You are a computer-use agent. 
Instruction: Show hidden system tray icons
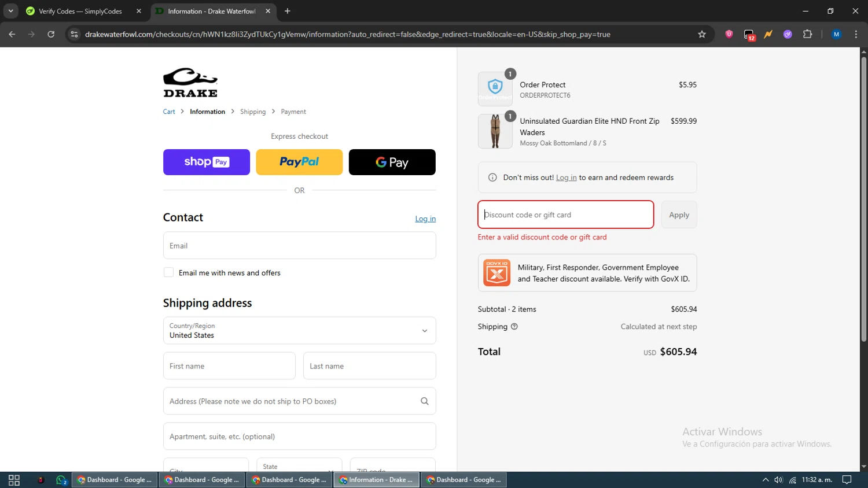click(x=766, y=480)
